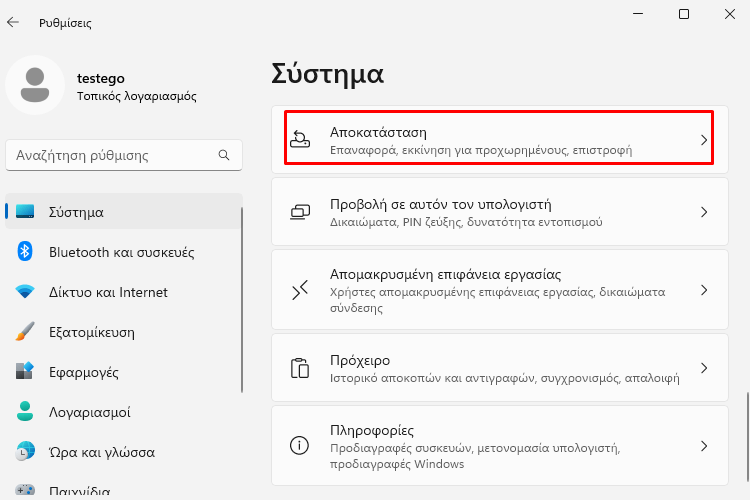
Task: Click the Σύστημα monitor icon in sidebar
Action: 25,211
